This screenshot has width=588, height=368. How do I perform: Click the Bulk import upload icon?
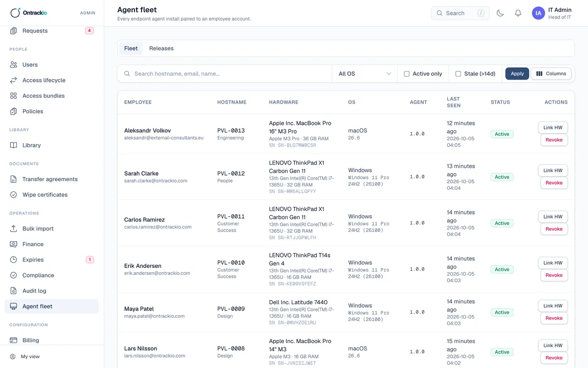pos(14,229)
